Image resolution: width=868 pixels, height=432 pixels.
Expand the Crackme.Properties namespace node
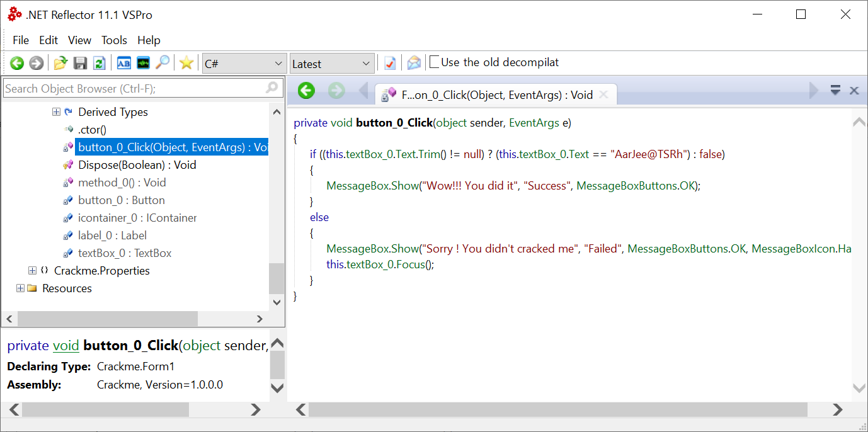(32, 271)
